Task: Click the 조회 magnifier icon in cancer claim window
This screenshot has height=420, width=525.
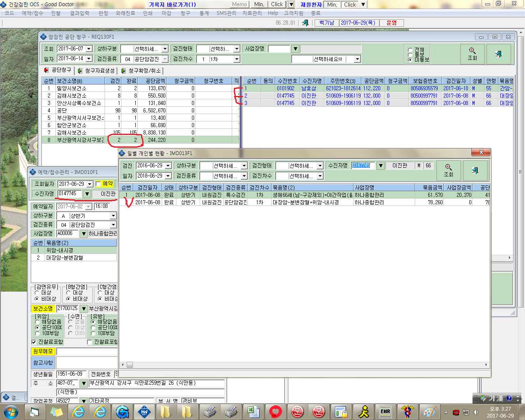Action: [x=472, y=54]
